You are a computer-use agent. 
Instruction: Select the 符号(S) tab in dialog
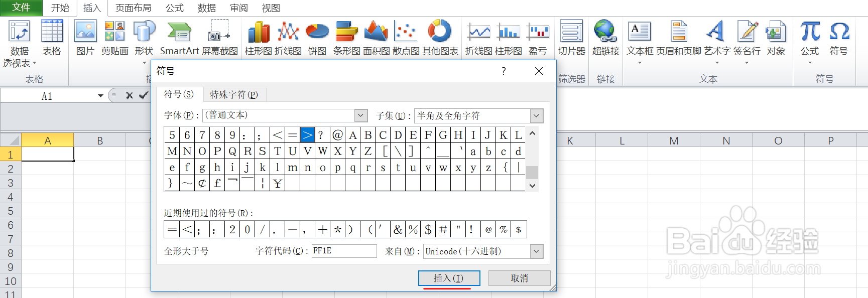[x=179, y=94]
